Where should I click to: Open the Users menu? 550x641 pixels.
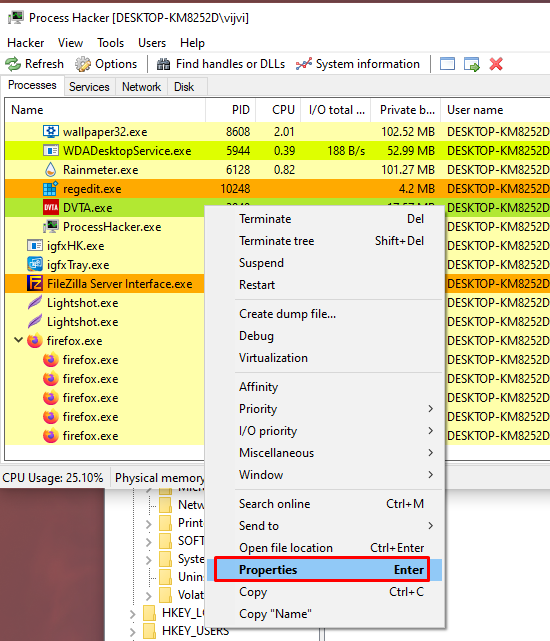pyautogui.click(x=152, y=43)
